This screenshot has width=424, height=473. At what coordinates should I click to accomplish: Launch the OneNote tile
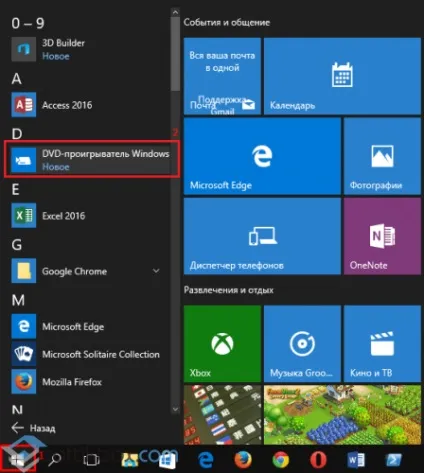click(382, 236)
